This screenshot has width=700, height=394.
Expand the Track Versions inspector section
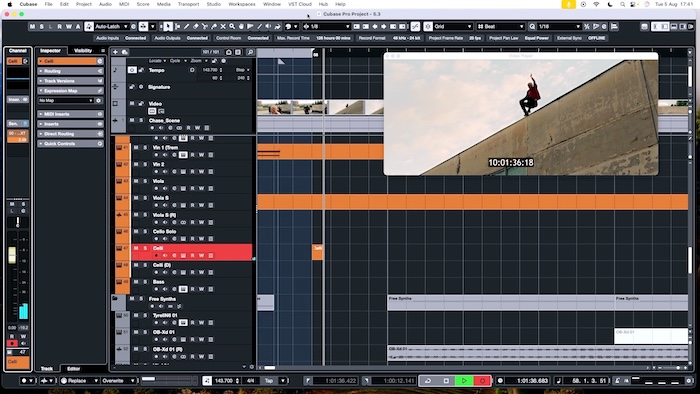[x=71, y=81]
